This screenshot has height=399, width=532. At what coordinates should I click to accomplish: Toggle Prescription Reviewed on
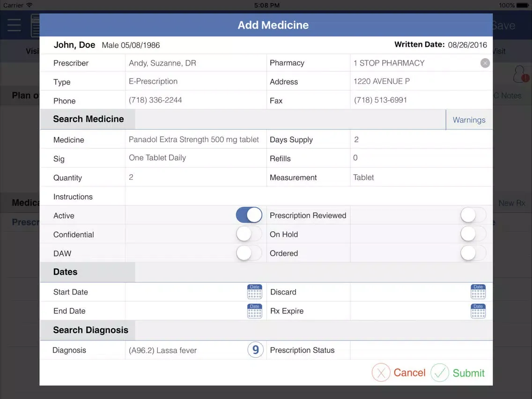(x=473, y=215)
